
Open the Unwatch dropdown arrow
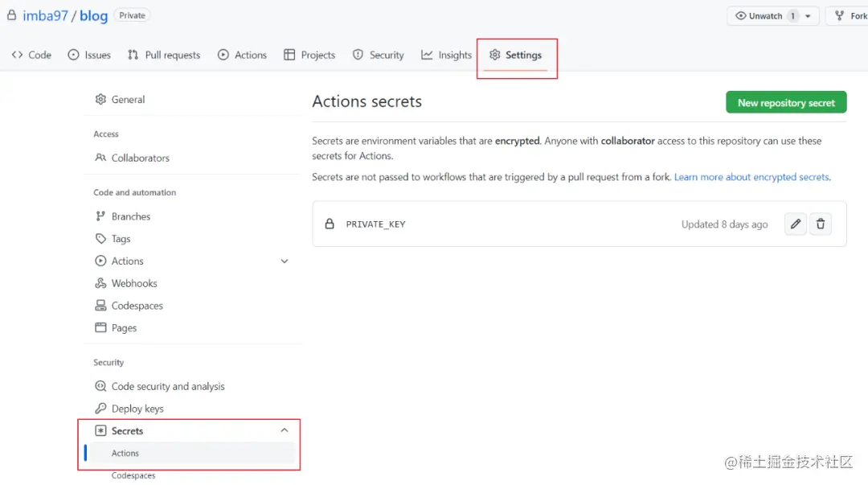coord(809,16)
